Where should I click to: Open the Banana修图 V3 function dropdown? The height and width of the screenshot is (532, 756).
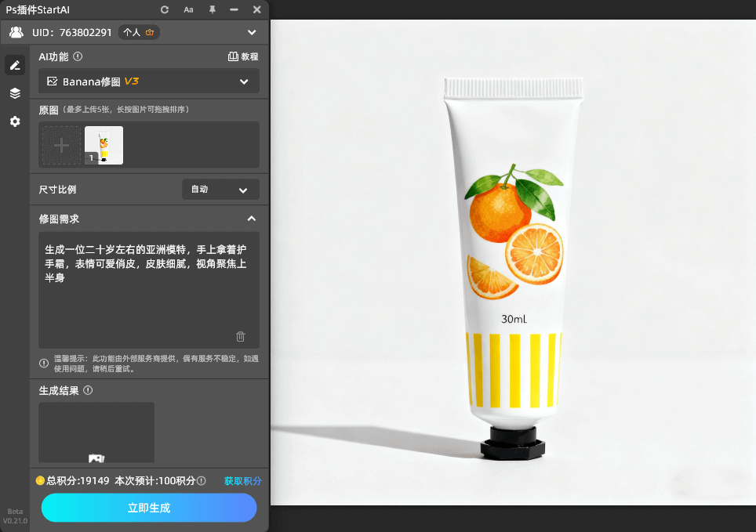coord(148,81)
